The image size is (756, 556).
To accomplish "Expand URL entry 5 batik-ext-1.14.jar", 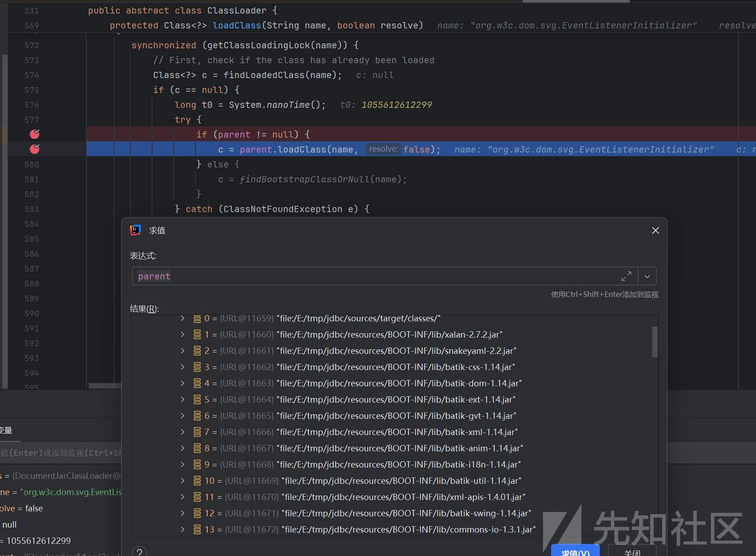I will (x=182, y=399).
